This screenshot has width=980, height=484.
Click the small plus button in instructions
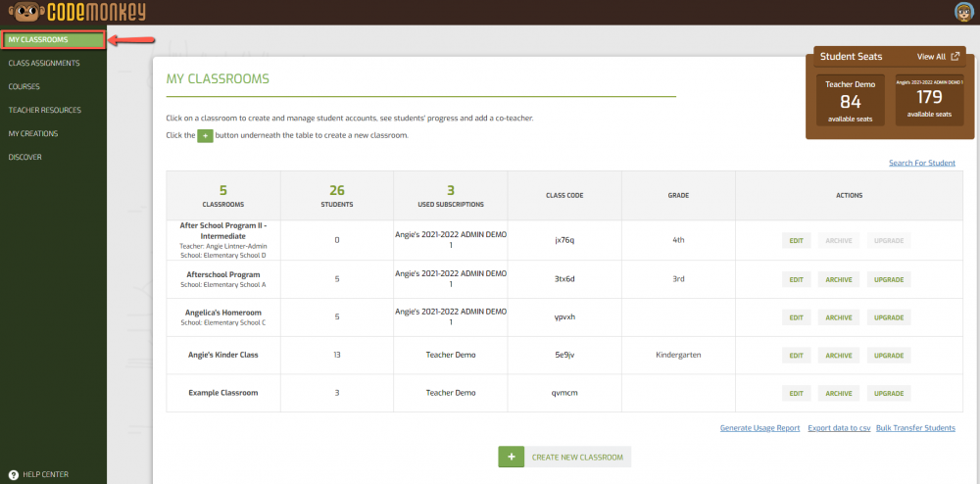tap(205, 135)
